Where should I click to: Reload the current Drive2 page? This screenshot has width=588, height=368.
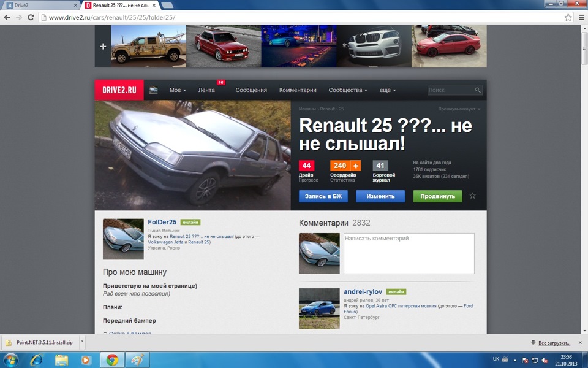click(31, 17)
